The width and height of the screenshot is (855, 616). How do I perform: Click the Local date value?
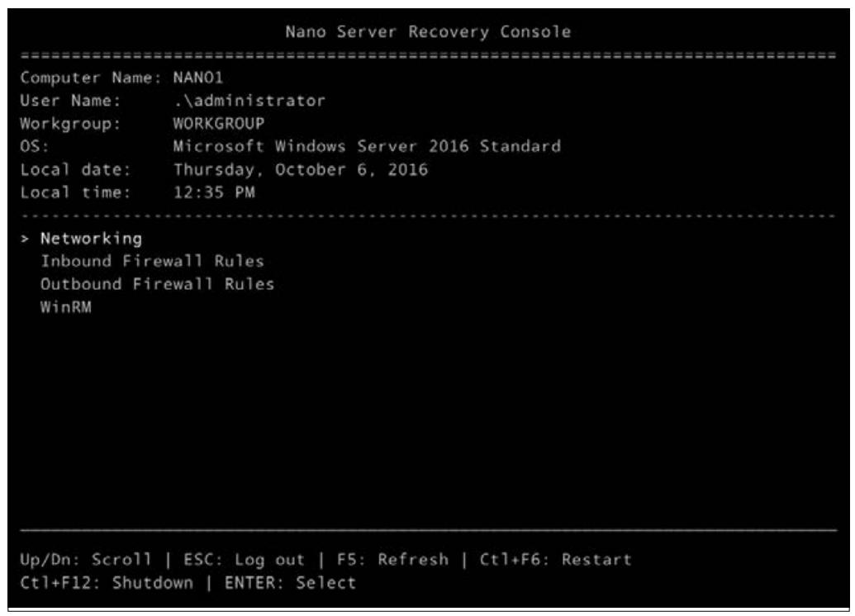(x=301, y=169)
